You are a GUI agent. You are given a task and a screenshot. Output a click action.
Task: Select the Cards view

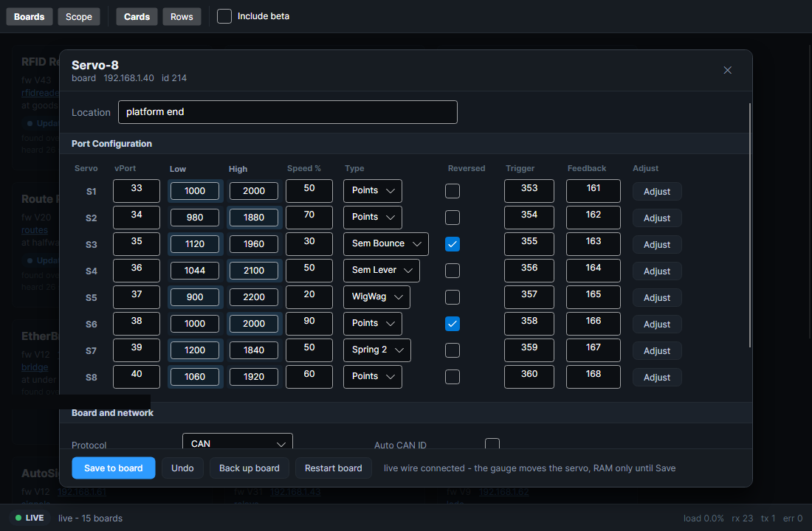pyautogui.click(x=137, y=16)
